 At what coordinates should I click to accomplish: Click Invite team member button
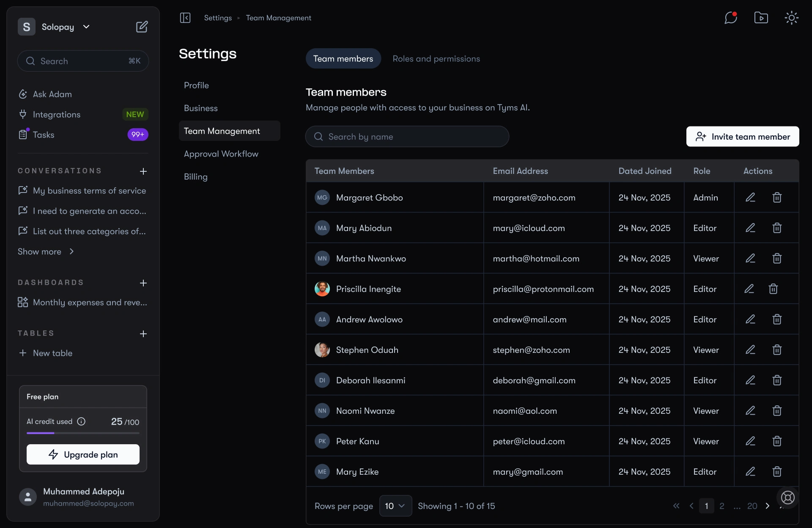click(x=742, y=137)
